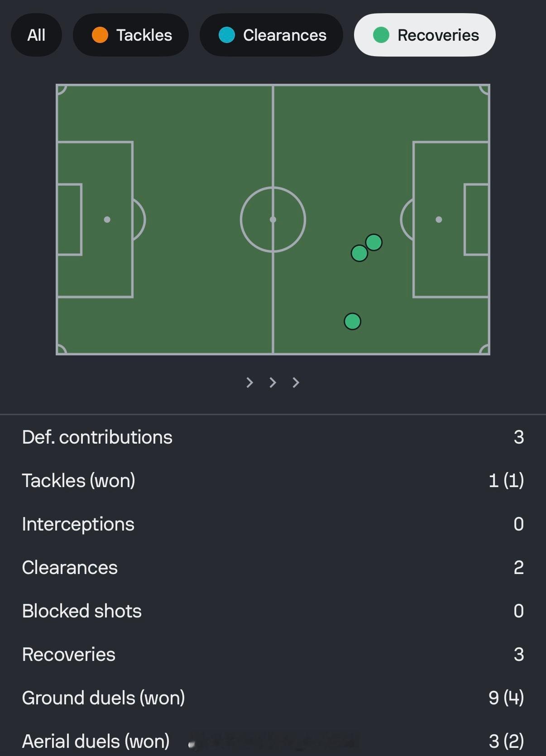
Task: Click the center spot of the pitch
Action: coord(273,220)
